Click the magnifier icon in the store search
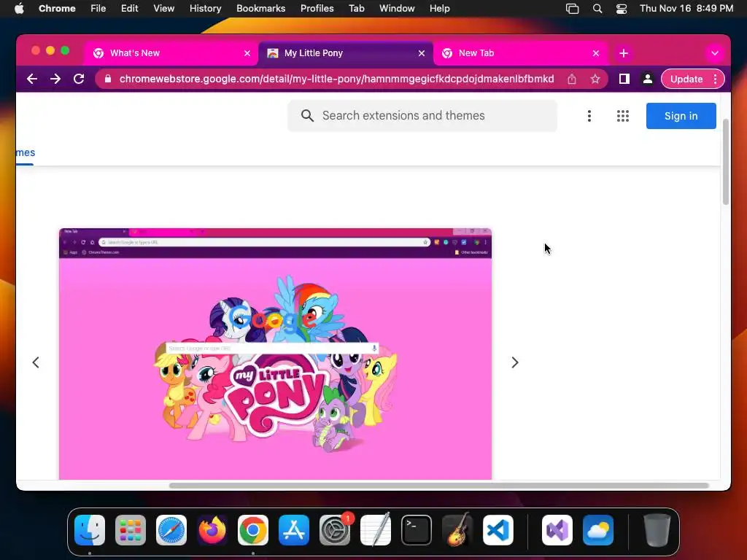The height and width of the screenshot is (560, 747). [307, 116]
